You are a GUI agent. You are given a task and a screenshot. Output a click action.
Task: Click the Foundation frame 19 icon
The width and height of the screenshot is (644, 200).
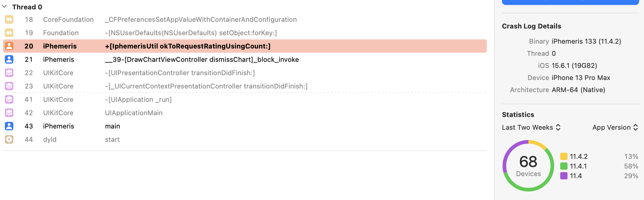pyautogui.click(x=9, y=33)
